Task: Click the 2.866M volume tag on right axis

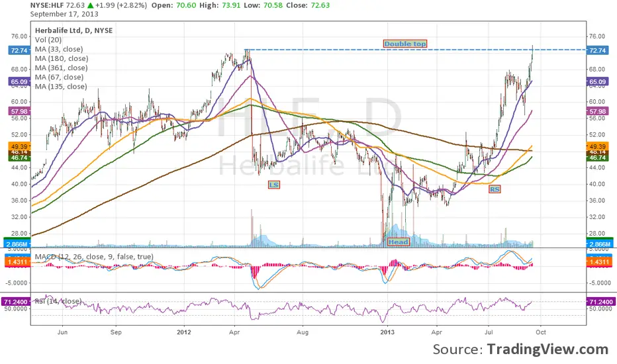Action: click(600, 244)
